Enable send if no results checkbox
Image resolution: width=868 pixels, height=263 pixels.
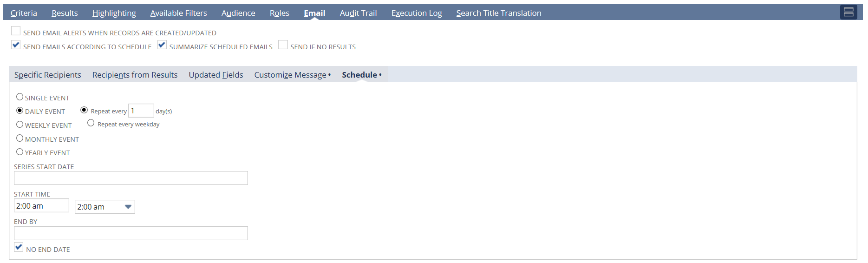[x=283, y=45]
